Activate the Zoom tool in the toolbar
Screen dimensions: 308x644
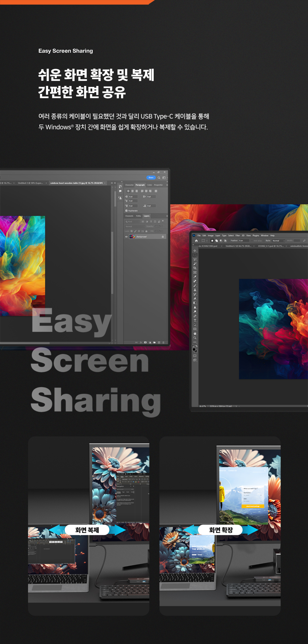point(195,338)
